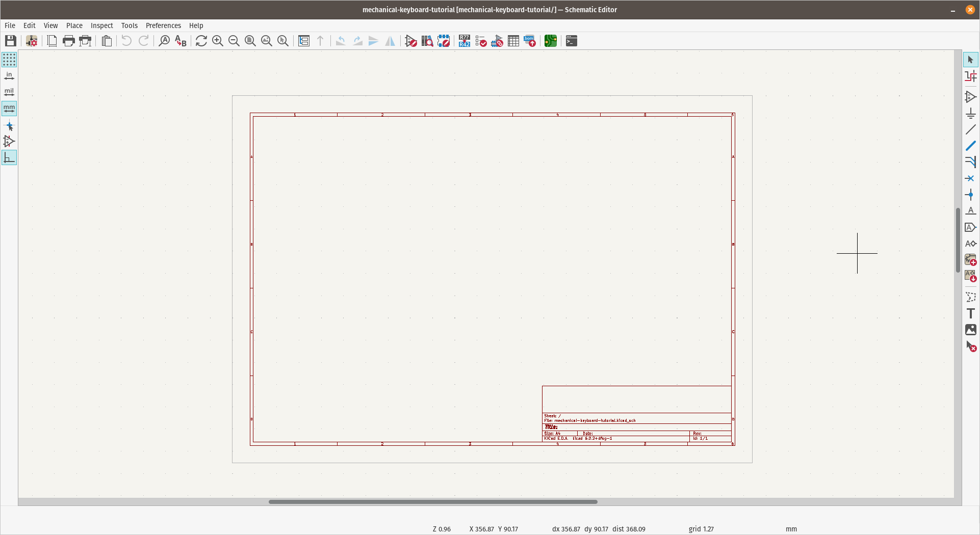The image size is (980, 535).
Task: Open the Inspect menu
Action: coord(102,25)
